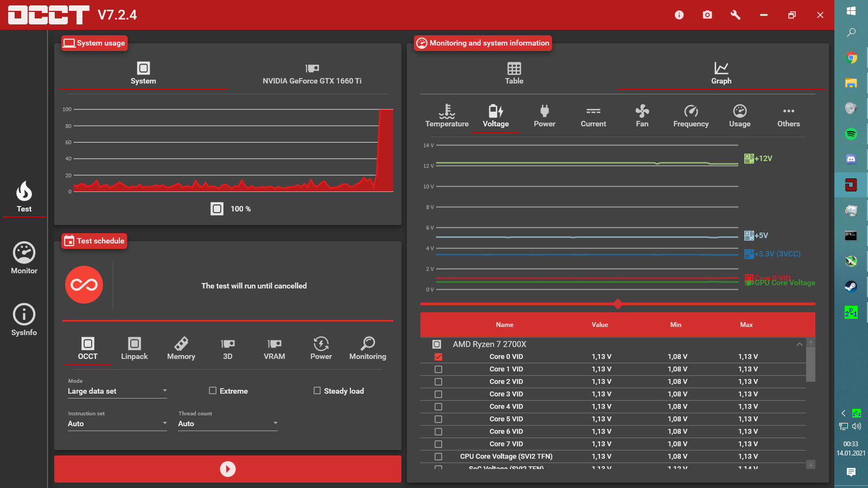
Task: Show Usage sensors graph
Action: (x=740, y=115)
